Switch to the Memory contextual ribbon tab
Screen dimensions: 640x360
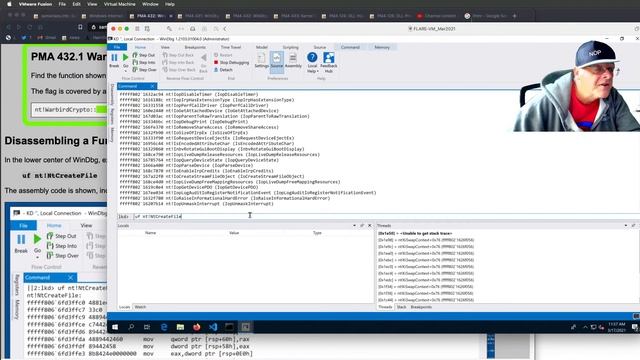(382, 47)
